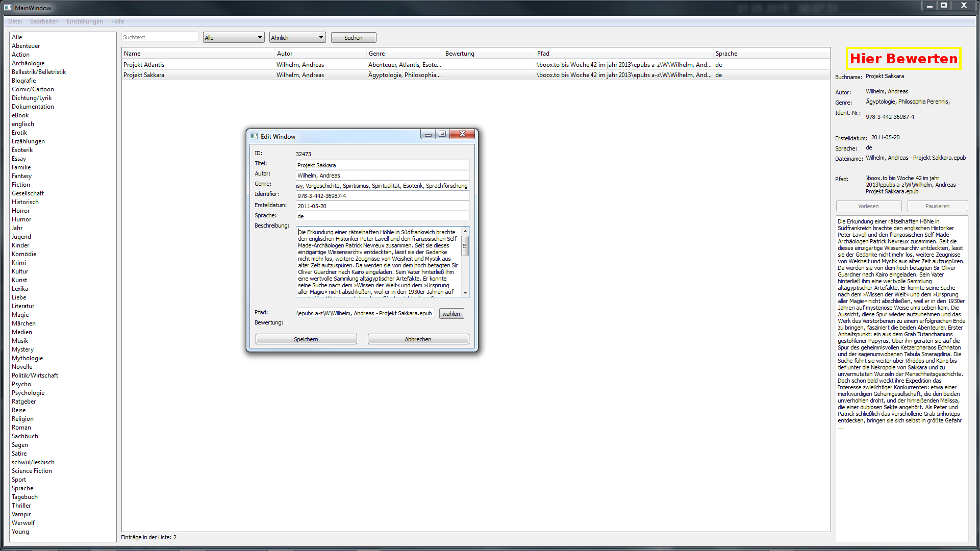The height and width of the screenshot is (551, 980).
Task: Minimize the Edit Window dialog
Action: (x=428, y=134)
